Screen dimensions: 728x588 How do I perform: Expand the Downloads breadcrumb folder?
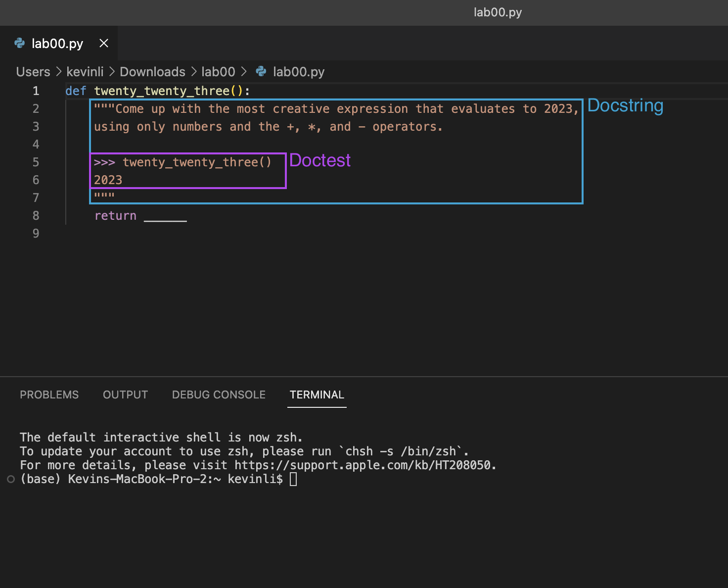[x=152, y=72]
